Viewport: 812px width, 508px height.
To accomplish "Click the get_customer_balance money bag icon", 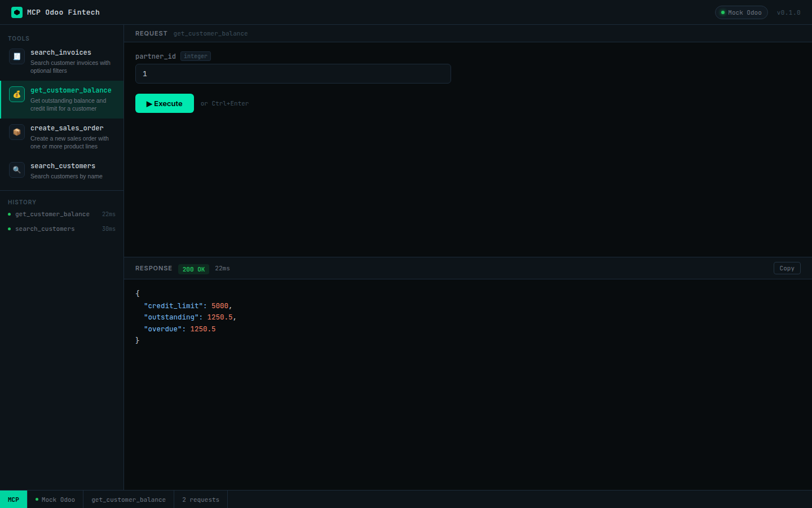I will [17, 94].
